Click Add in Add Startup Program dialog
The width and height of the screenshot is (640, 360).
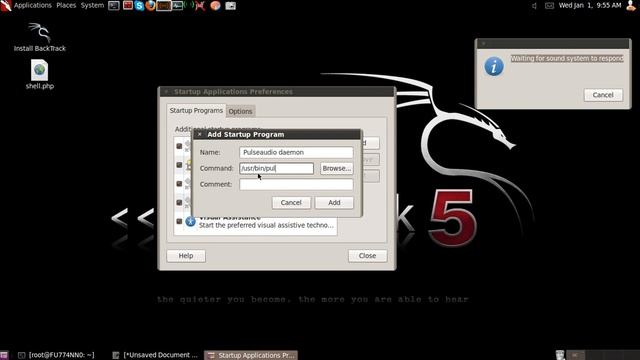[x=334, y=202]
